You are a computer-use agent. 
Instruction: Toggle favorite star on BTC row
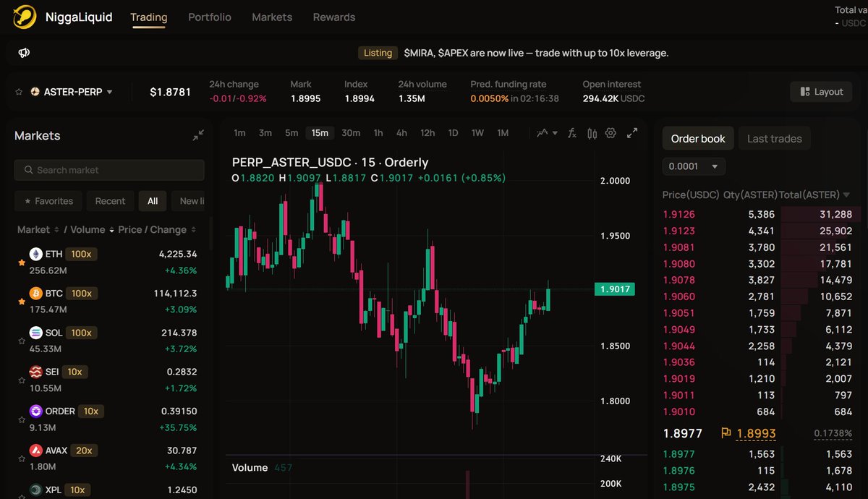22,301
